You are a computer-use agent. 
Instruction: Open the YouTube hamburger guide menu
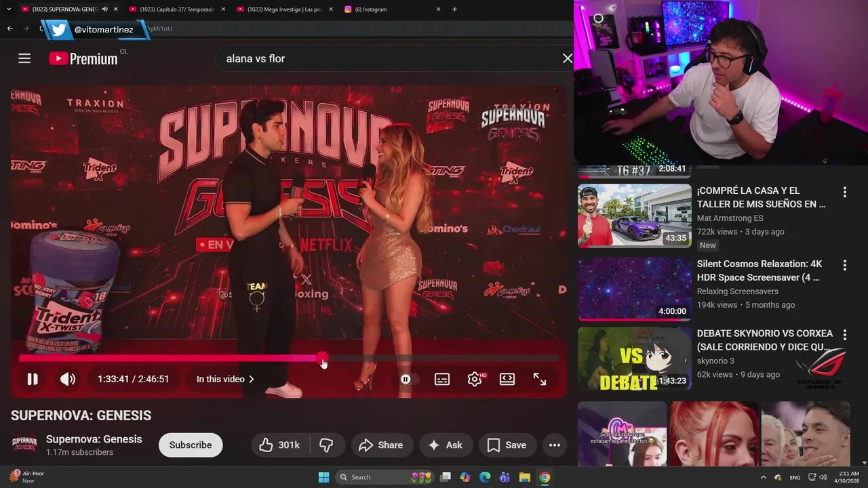(x=24, y=58)
